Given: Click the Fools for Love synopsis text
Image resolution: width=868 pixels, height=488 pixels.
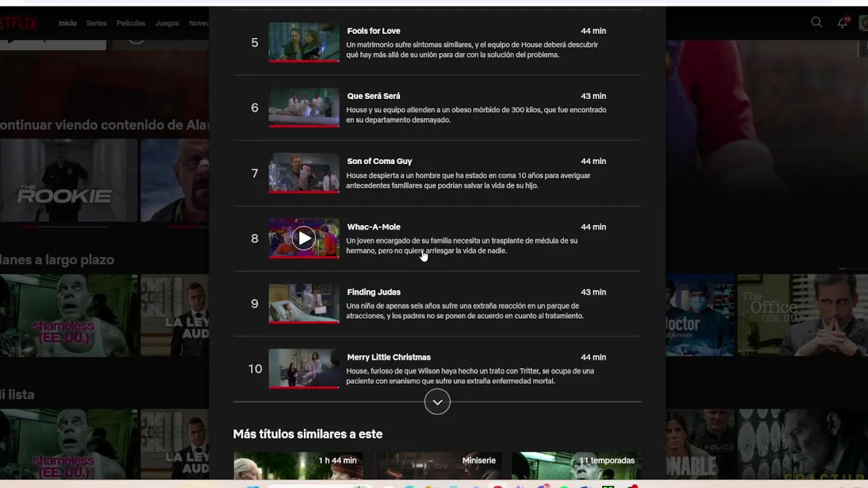Looking at the screenshot, I should click(x=472, y=50).
